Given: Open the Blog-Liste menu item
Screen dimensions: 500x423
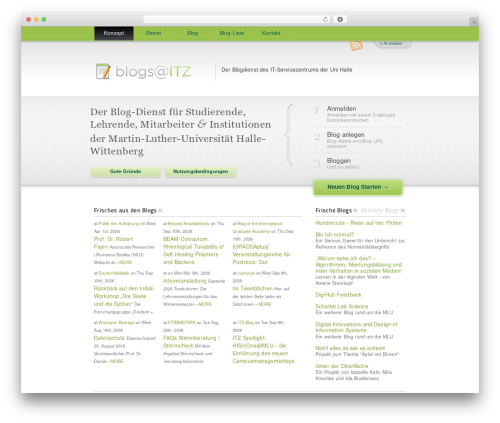Looking at the screenshot, I should [x=232, y=33].
